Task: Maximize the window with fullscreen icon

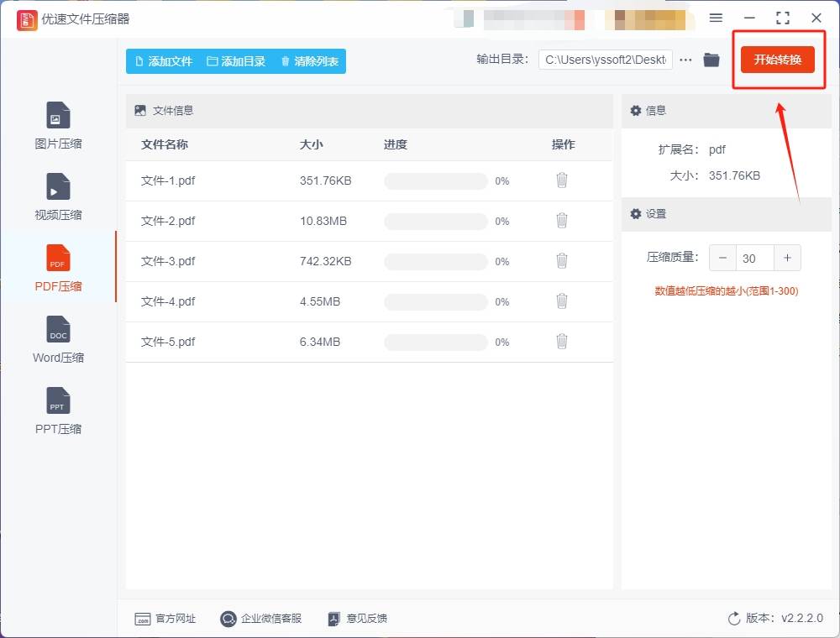Action: [x=783, y=18]
